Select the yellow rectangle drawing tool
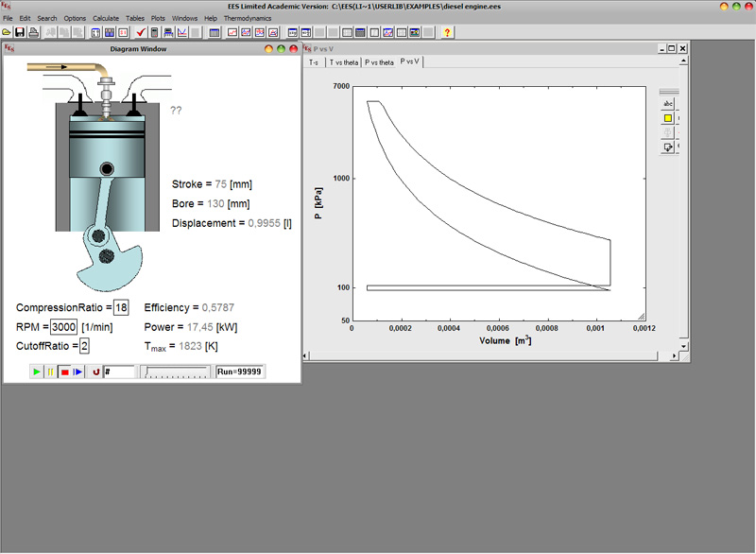This screenshot has height=554, width=756. [x=668, y=118]
